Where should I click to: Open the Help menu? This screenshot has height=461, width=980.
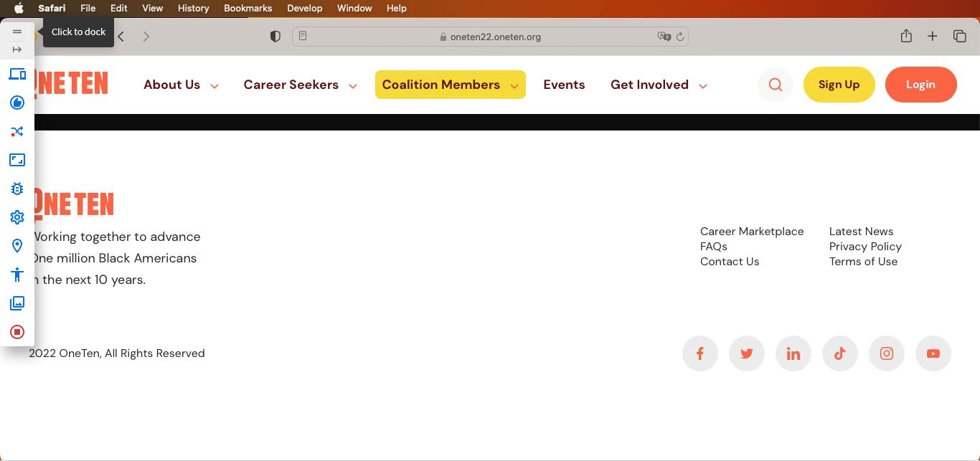click(x=397, y=8)
